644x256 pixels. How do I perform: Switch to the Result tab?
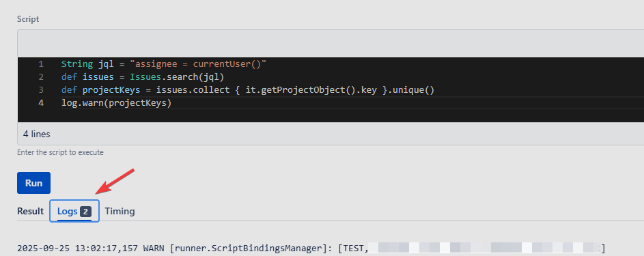click(30, 211)
